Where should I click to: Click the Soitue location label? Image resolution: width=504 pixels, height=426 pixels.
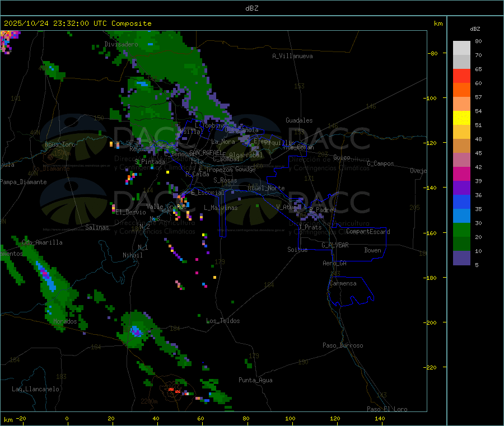pyautogui.click(x=298, y=250)
